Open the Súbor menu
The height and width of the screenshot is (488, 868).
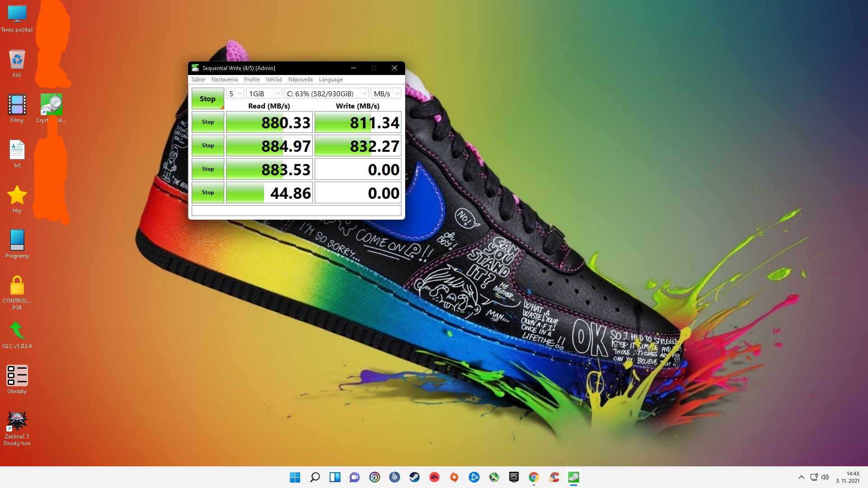pos(198,80)
